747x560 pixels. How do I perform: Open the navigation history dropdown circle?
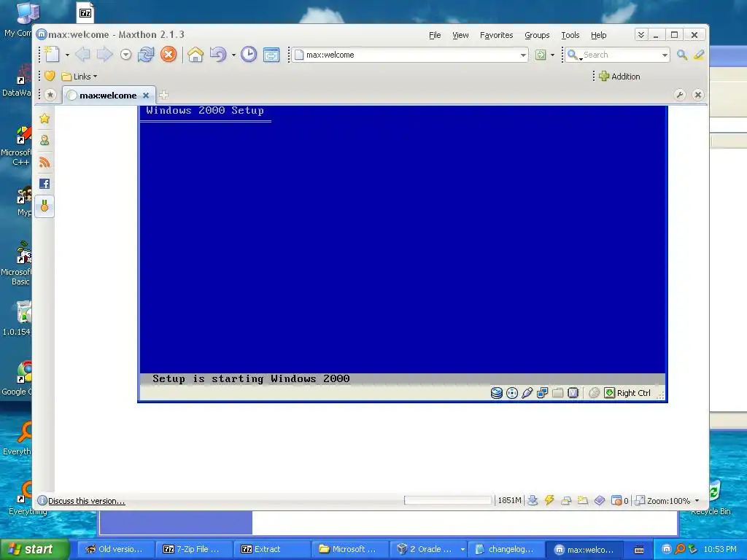click(x=125, y=55)
